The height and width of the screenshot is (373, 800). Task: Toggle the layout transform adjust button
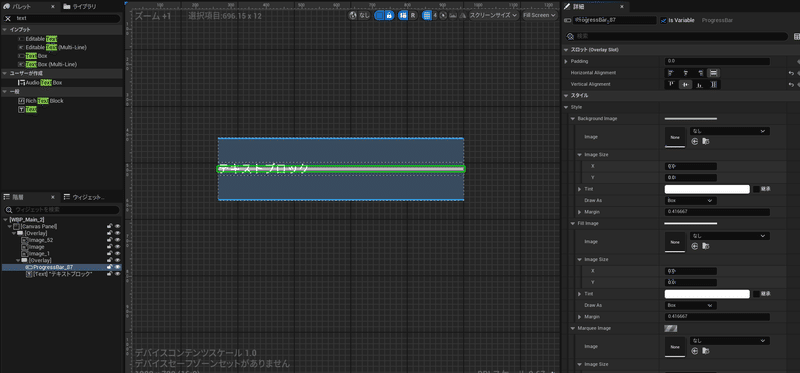pyautogui.click(x=404, y=15)
